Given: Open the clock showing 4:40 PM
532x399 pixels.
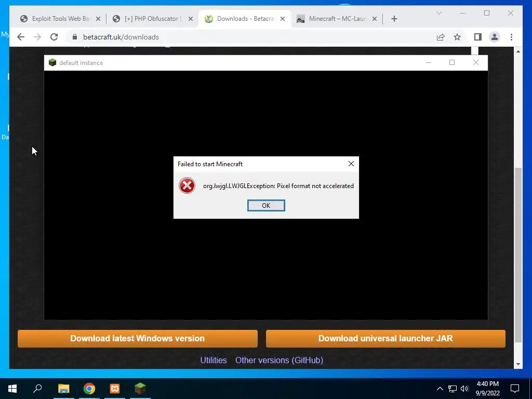Looking at the screenshot, I should pos(487,389).
